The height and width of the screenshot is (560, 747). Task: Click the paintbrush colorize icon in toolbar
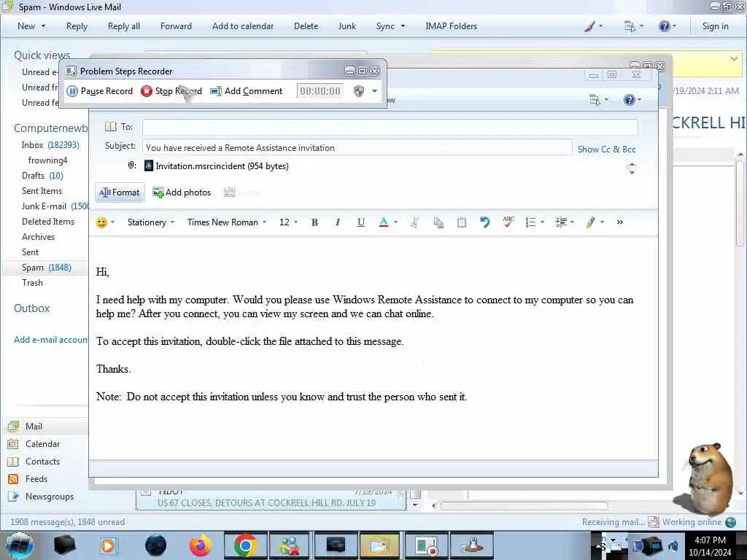click(x=589, y=26)
